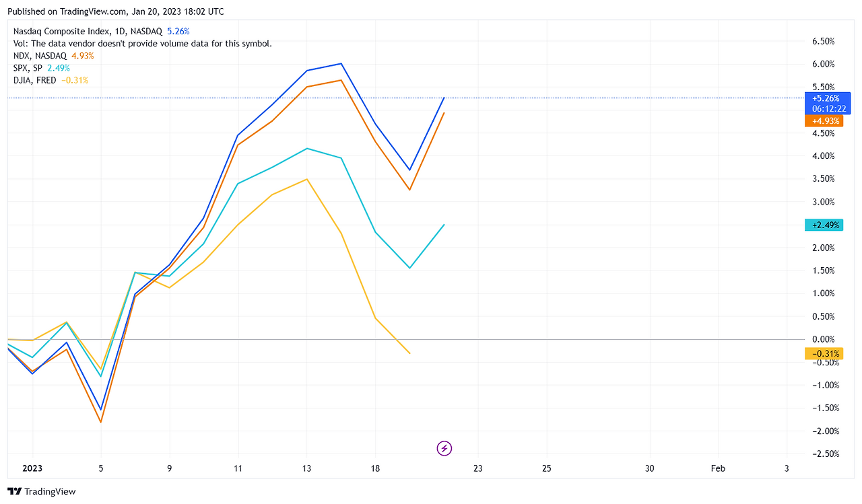Click the purple lightning bolt event icon
This screenshot has height=504, width=862.
click(444, 447)
